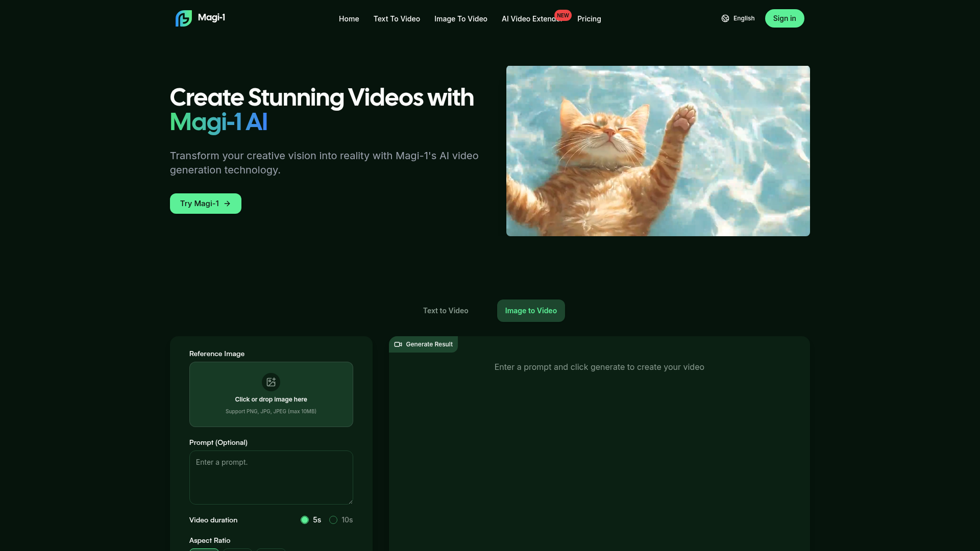
Task: Click the 'Support PNG, JPG, JPEG' hint text
Action: click(x=271, y=411)
